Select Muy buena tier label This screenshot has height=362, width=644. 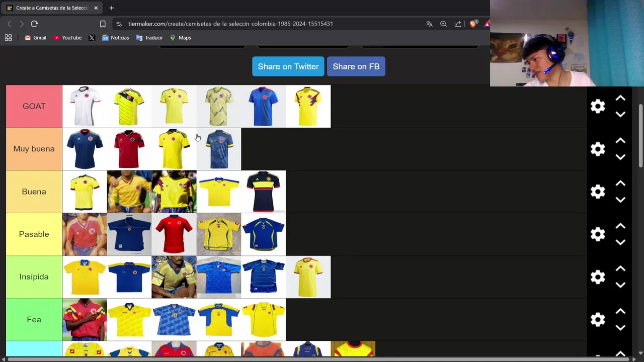pyautogui.click(x=34, y=149)
